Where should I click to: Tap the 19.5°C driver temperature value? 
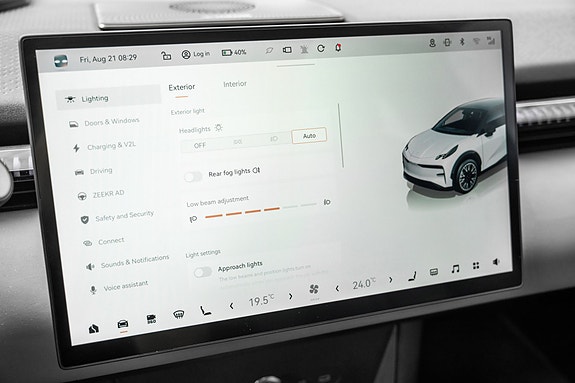261,301
